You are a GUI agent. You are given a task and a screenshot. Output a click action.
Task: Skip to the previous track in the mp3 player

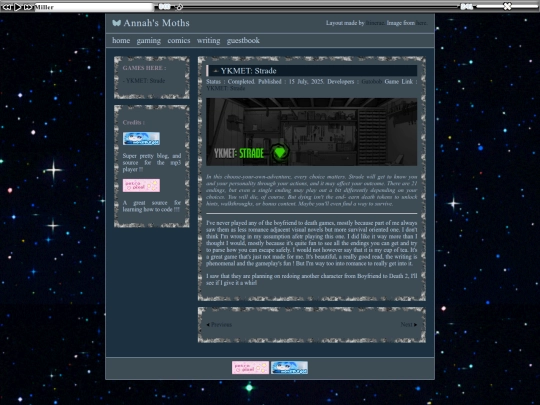7,7
